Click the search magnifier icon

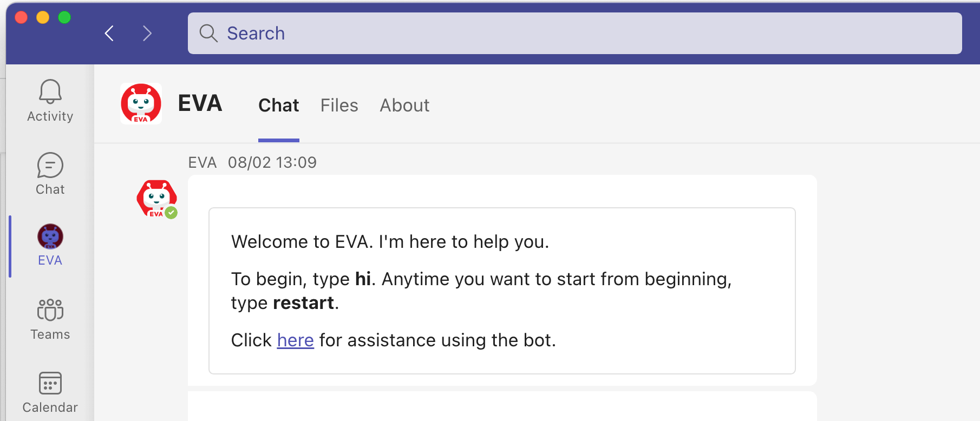click(208, 34)
